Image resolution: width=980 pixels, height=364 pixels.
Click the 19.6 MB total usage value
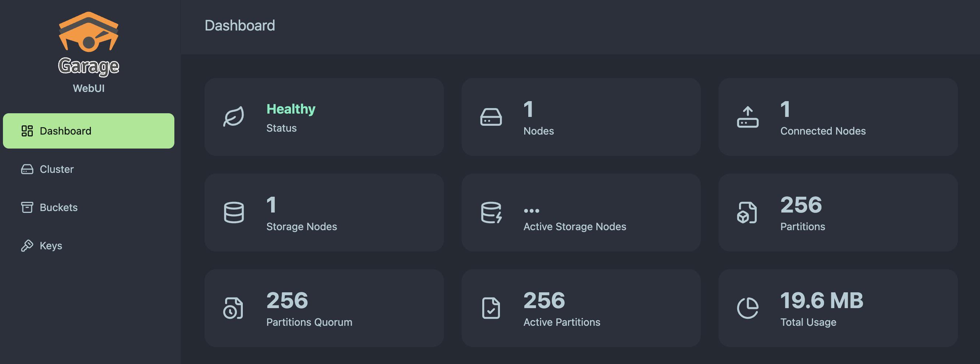[x=822, y=300]
